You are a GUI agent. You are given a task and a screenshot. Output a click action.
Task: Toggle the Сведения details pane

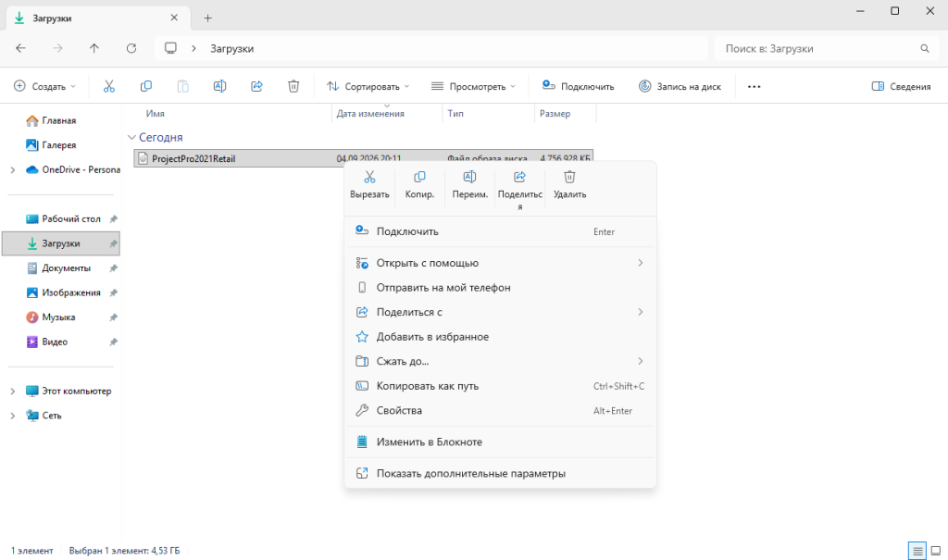901,86
